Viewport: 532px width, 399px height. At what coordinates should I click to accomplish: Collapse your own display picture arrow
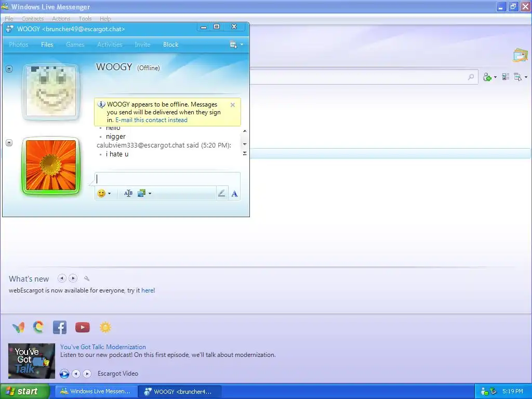coord(9,143)
